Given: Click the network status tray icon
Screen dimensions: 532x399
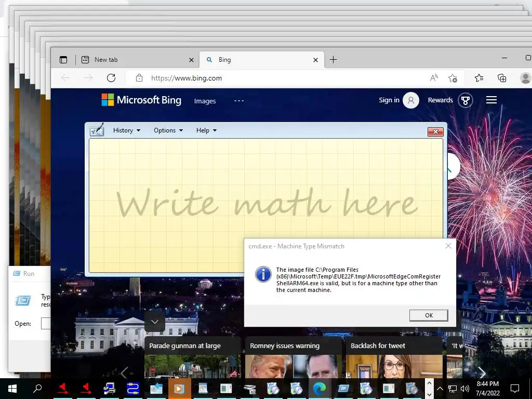Looking at the screenshot, I should (453, 389).
